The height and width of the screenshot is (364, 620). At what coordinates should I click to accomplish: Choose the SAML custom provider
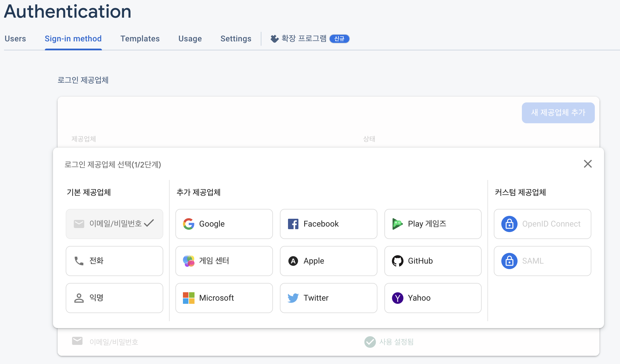tap(542, 261)
